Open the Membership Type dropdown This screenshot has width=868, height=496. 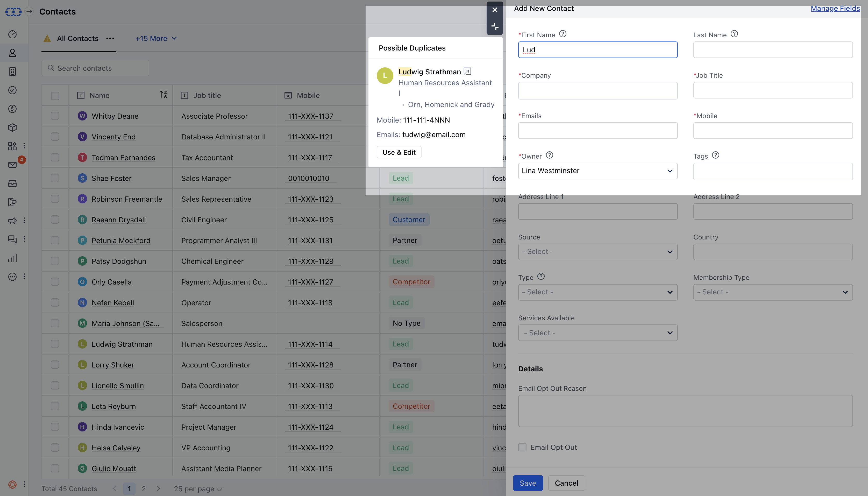773,292
